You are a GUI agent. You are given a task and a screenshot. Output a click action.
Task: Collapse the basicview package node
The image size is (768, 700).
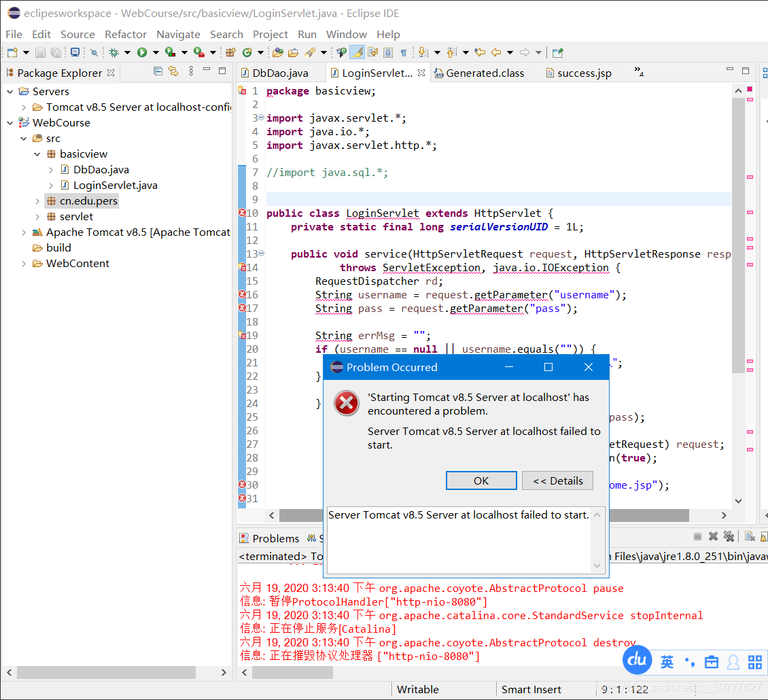[x=37, y=154]
